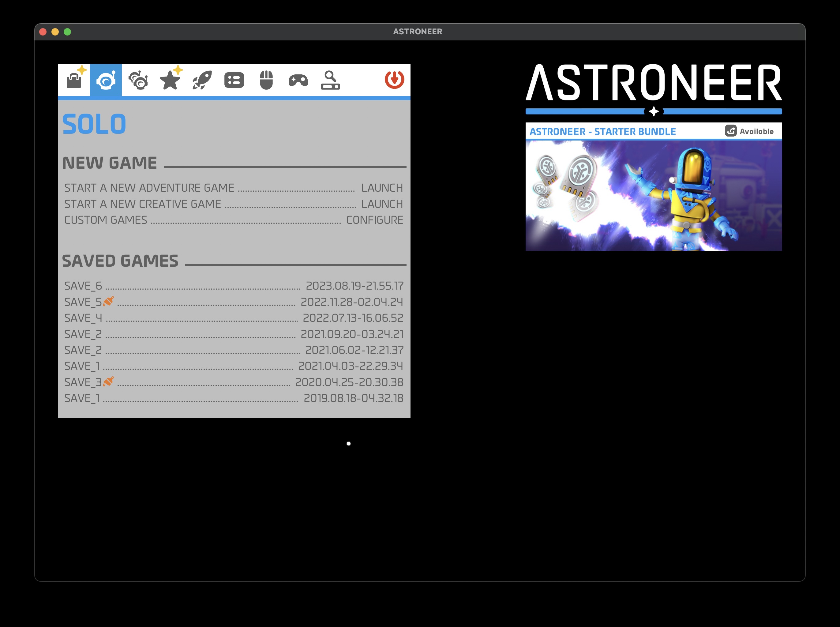This screenshot has height=627, width=840.
Task: Click the star achievements icon
Action: click(170, 80)
